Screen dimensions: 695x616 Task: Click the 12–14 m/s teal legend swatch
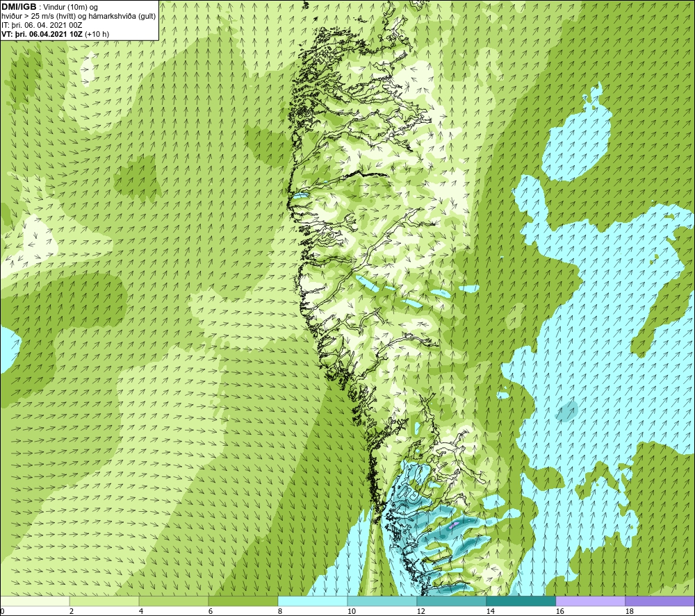coord(451,601)
